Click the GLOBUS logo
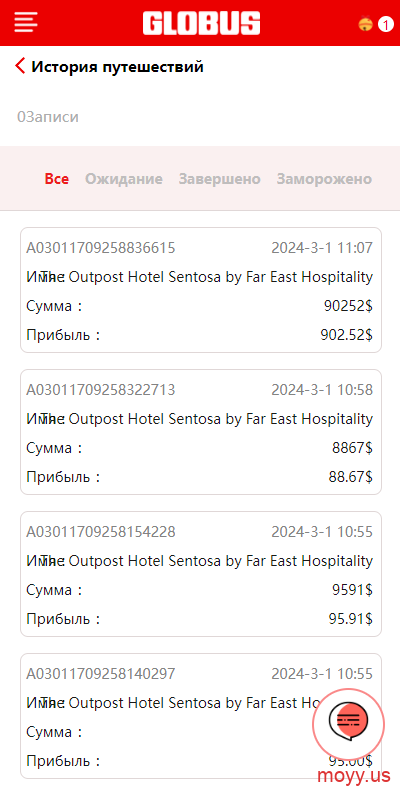The image size is (400, 790). [x=202, y=23]
